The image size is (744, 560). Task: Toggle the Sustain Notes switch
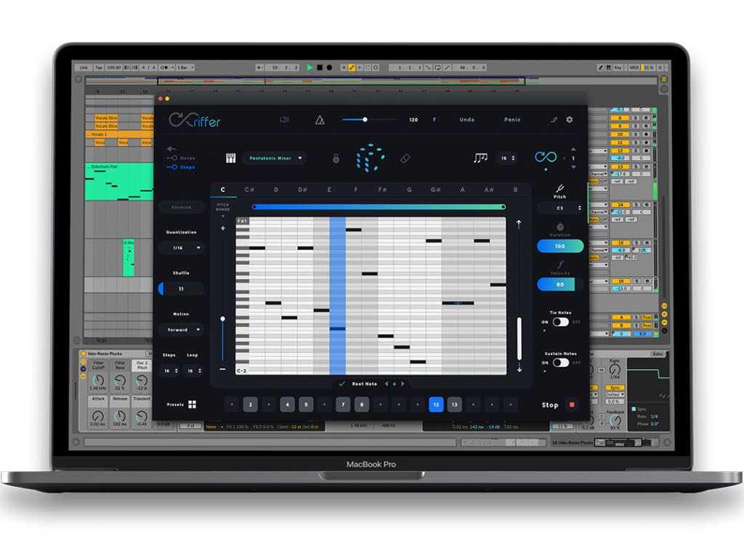pyautogui.click(x=560, y=362)
